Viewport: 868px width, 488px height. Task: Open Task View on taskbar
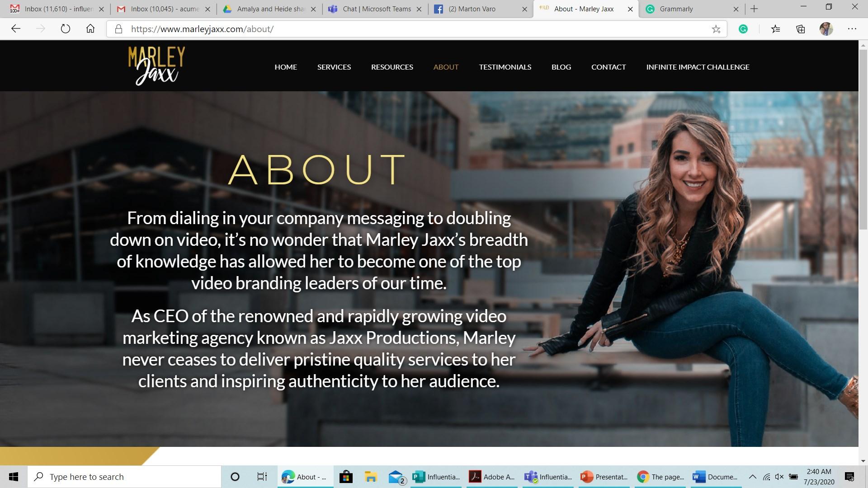coord(262,477)
